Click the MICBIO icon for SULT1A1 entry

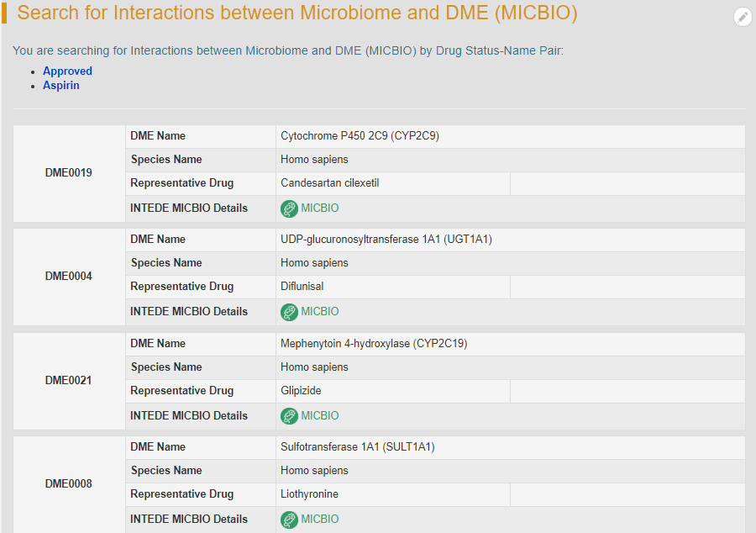(289, 520)
